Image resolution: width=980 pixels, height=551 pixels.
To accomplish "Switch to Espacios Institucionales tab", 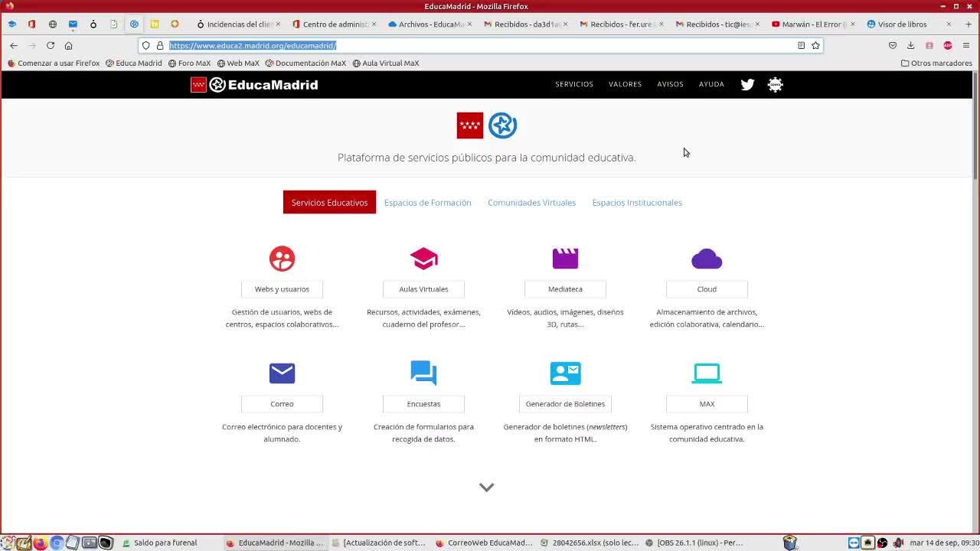I will click(637, 203).
